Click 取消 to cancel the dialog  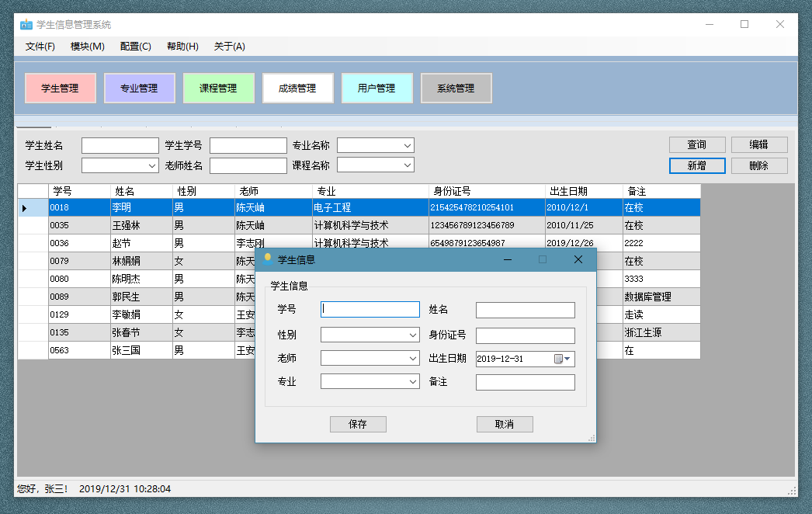504,425
